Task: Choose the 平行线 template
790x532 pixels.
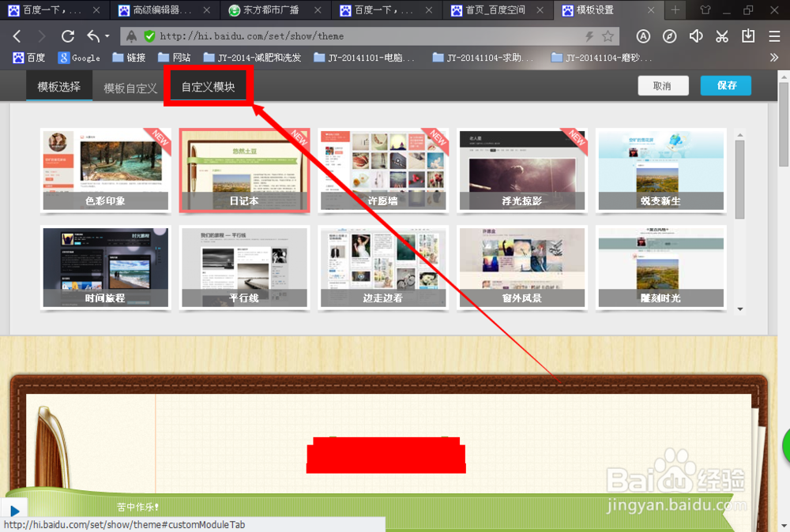Action: (244, 268)
